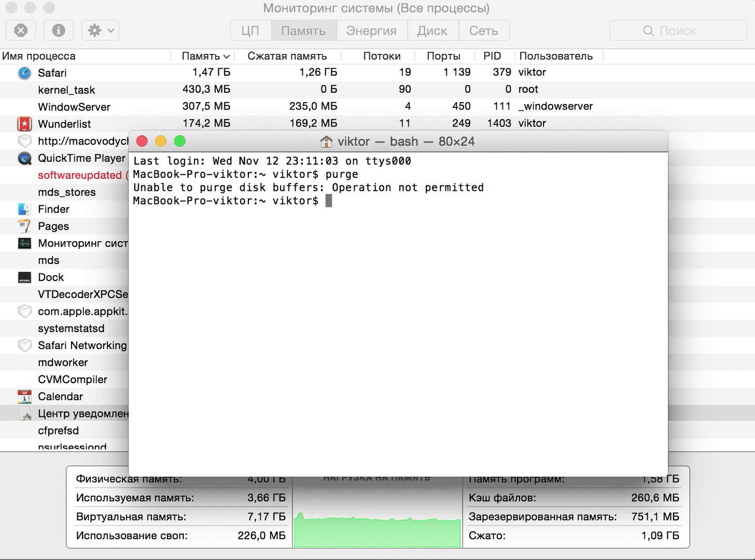This screenshot has height=560, width=755.
Task: Click the Центр уведомлений process icon
Action: [x=24, y=413]
